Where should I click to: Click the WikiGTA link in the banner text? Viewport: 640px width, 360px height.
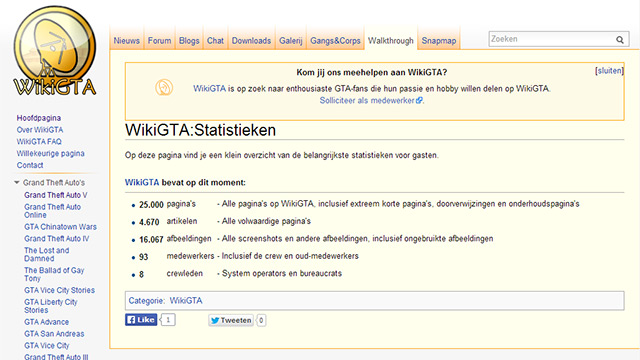pos(209,89)
